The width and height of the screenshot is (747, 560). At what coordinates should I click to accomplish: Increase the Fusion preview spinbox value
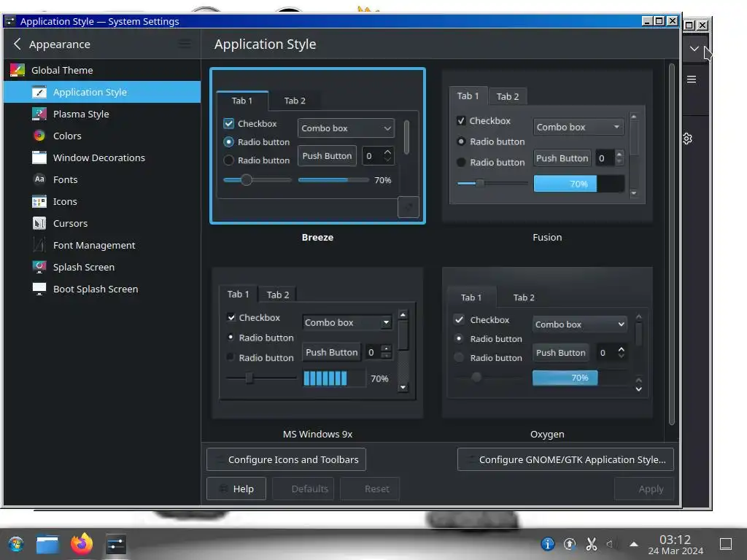pos(619,155)
